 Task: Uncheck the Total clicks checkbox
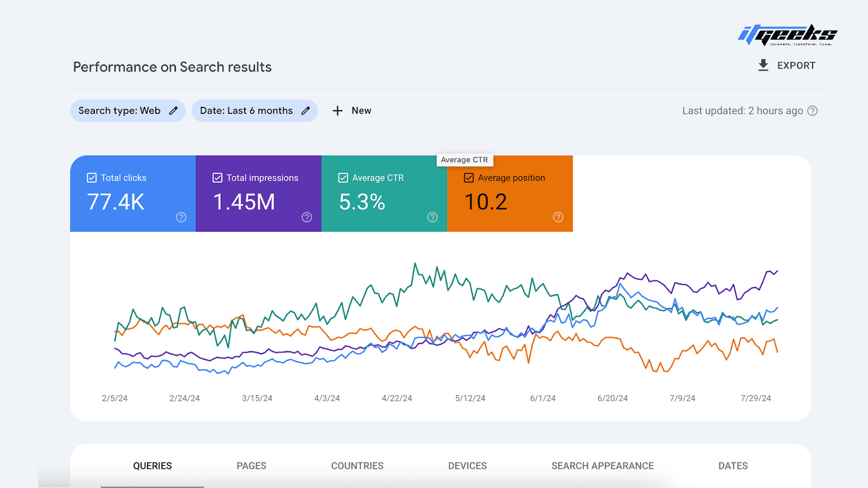(92, 178)
